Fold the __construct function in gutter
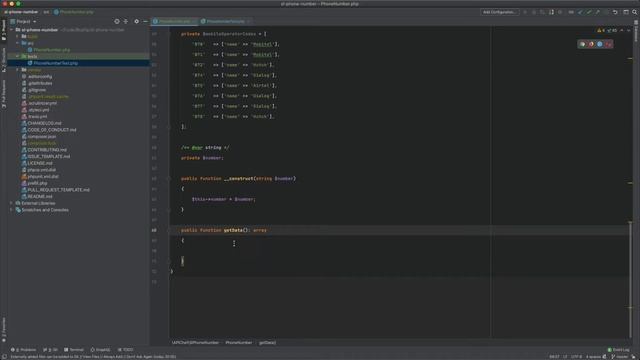The height and width of the screenshot is (360, 640). [x=169, y=178]
